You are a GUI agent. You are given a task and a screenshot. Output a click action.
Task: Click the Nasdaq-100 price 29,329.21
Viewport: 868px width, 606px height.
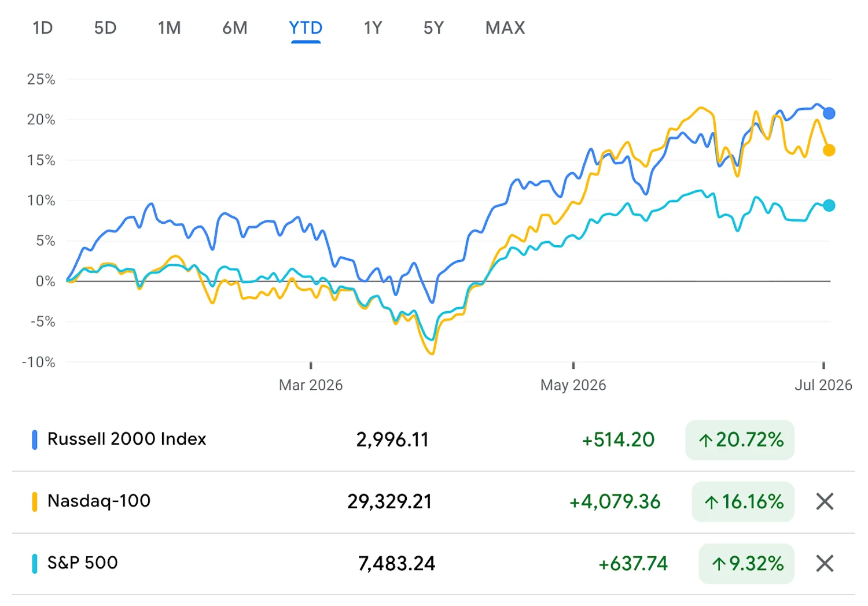click(389, 501)
